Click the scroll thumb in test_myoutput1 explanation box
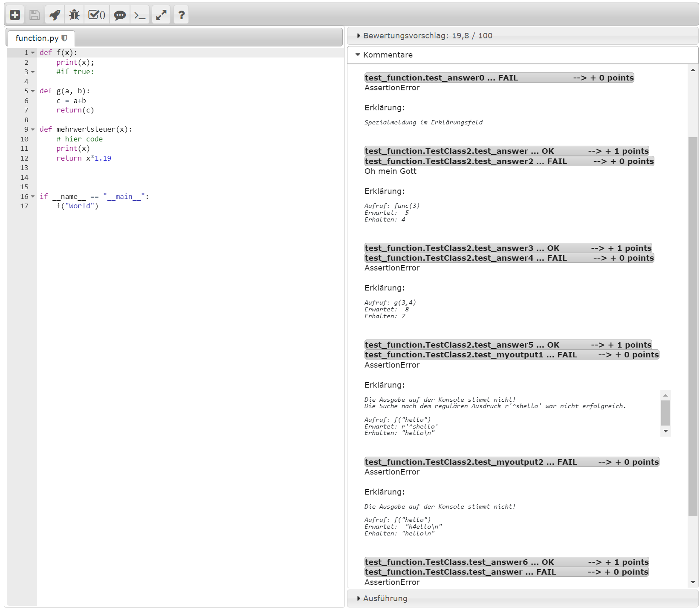Viewport: 700px width, 610px height. pyautogui.click(x=665, y=413)
